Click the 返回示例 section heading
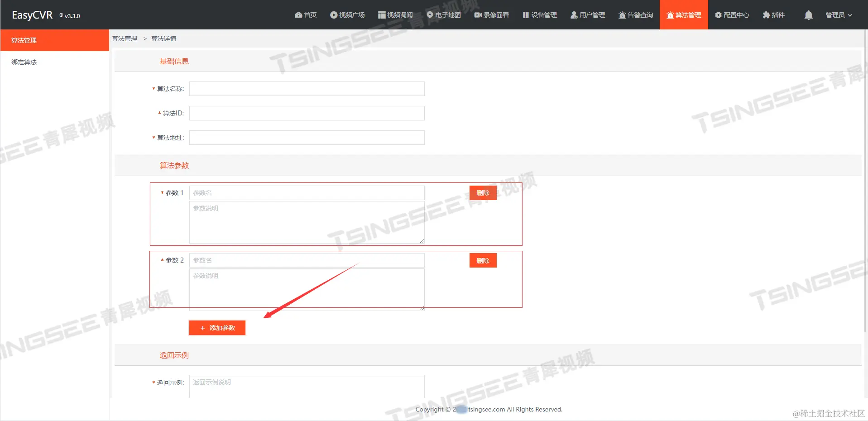Screen dimensions: 868x421 click(x=174, y=355)
